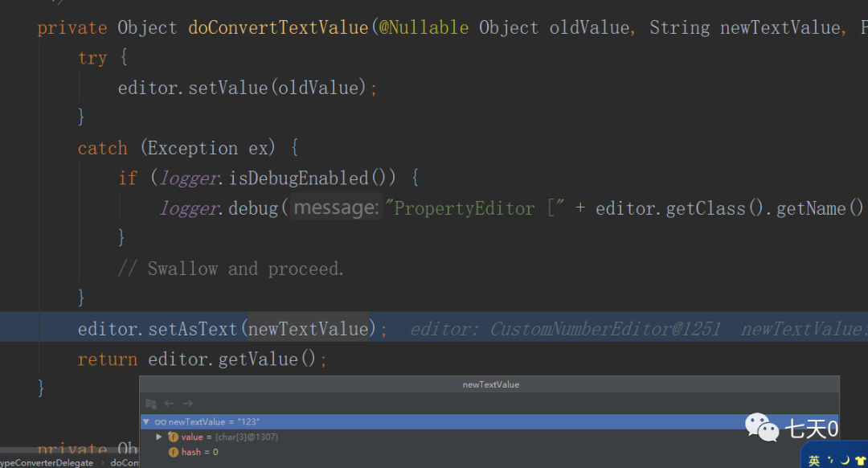Click the back arrow in the popup toolbar
This screenshot has height=468, width=868.
170,404
